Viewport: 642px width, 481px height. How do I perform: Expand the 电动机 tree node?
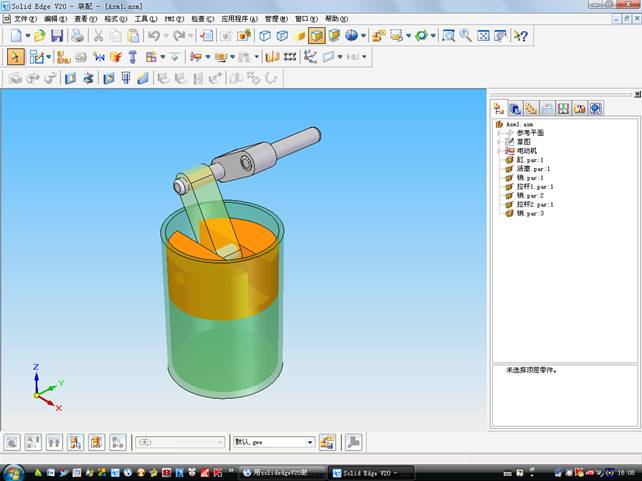[x=499, y=151]
